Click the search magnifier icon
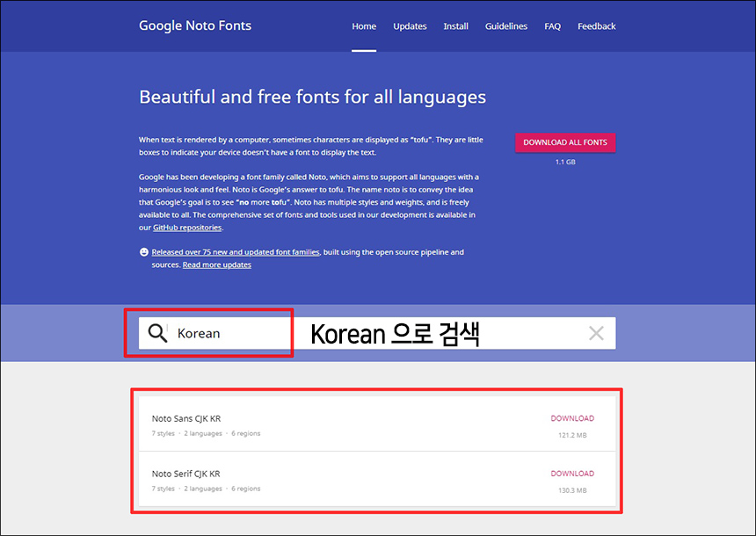Viewport: 756px width, 536px height. click(157, 333)
